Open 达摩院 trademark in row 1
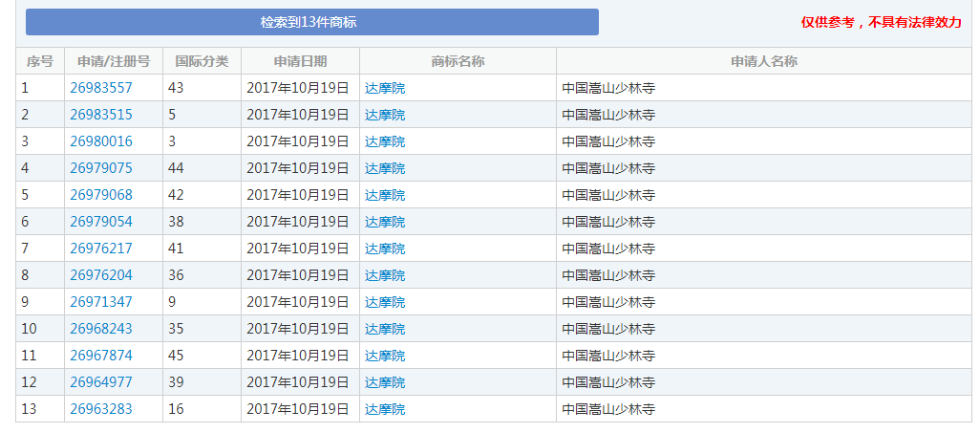 click(x=385, y=88)
